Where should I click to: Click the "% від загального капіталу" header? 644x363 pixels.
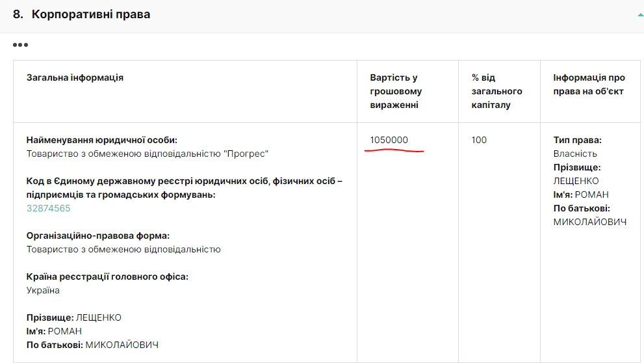coord(497,91)
